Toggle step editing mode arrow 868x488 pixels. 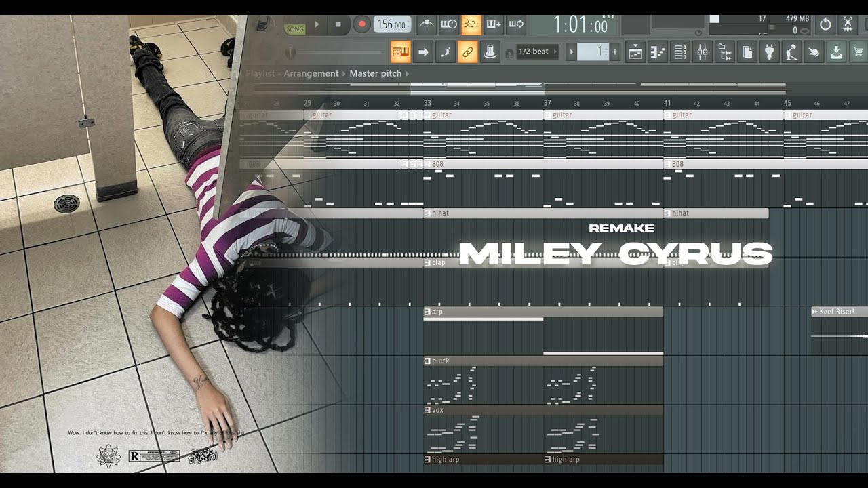[x=423, y=52]
